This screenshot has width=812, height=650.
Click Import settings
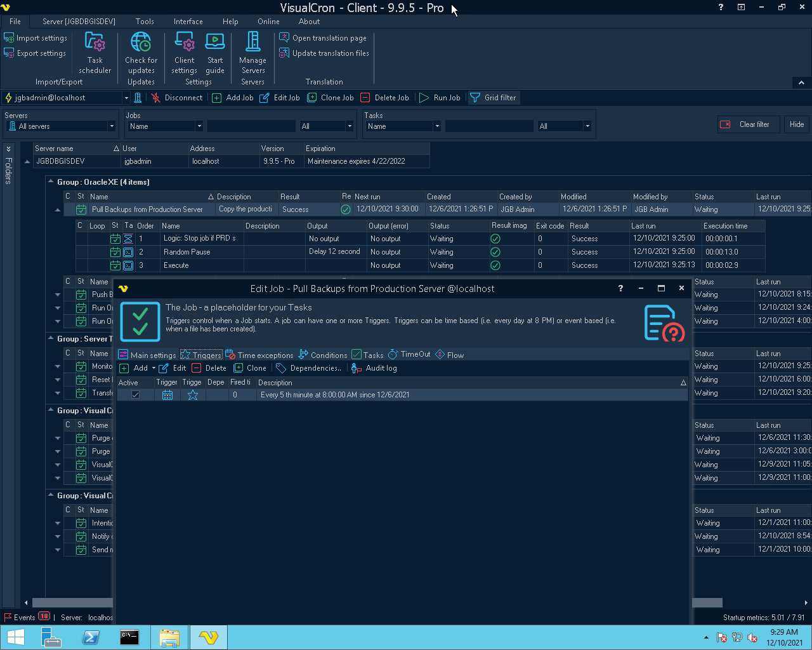pos(36,38)
